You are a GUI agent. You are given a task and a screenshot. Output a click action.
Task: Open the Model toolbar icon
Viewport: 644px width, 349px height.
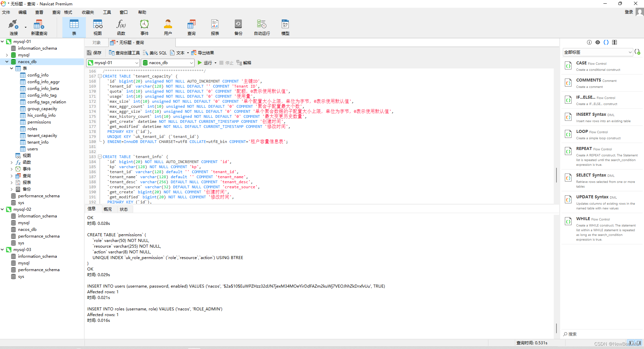(285, 28)
